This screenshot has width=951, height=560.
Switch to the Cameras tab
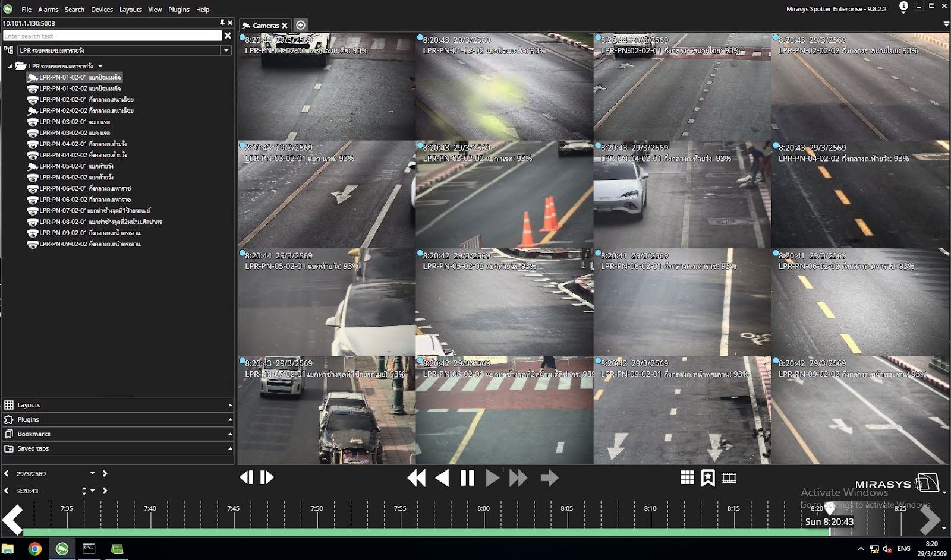coord(265,26)
